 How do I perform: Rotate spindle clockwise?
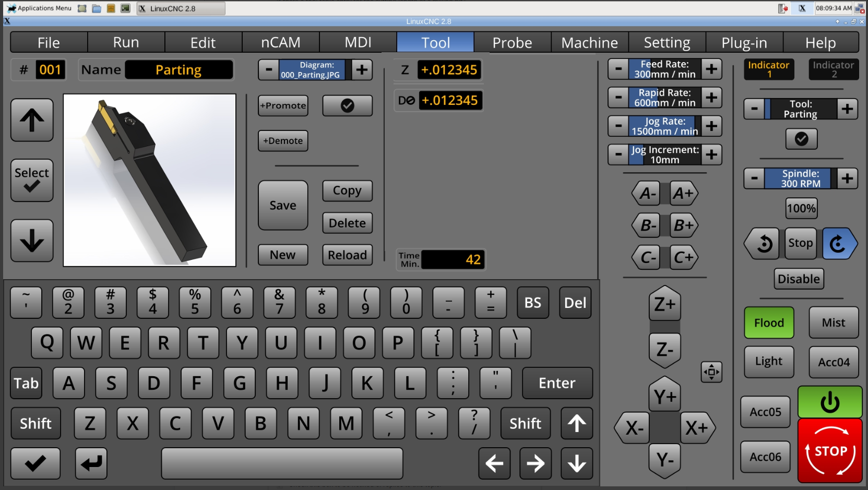pos(839,243)
